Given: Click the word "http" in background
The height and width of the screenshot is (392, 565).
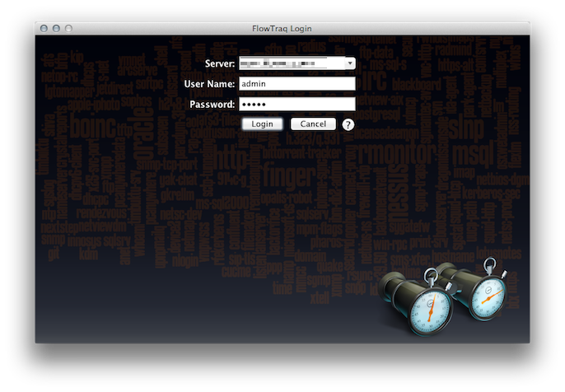Looking at the screenshot, I should pos(231,155).
